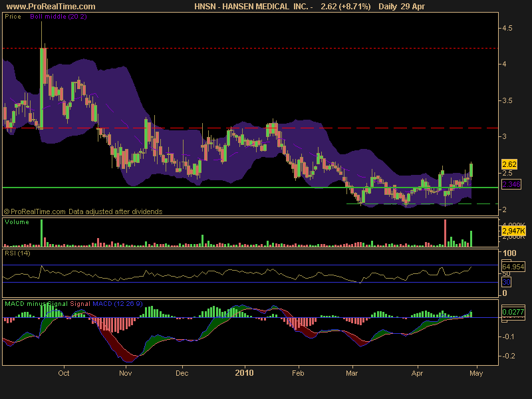Click the Data adjusted after dividends notice
This screenshot has height=399, width=532.
point(115,211)
